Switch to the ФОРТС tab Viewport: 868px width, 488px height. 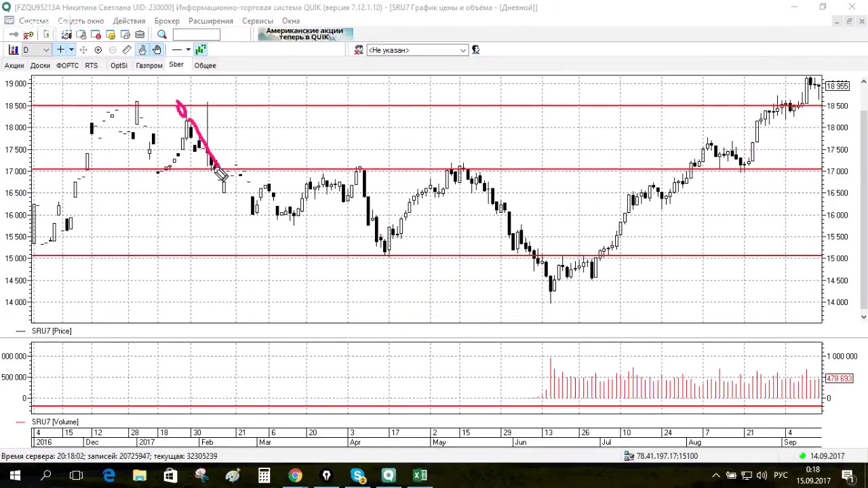[x=67, y=66]
